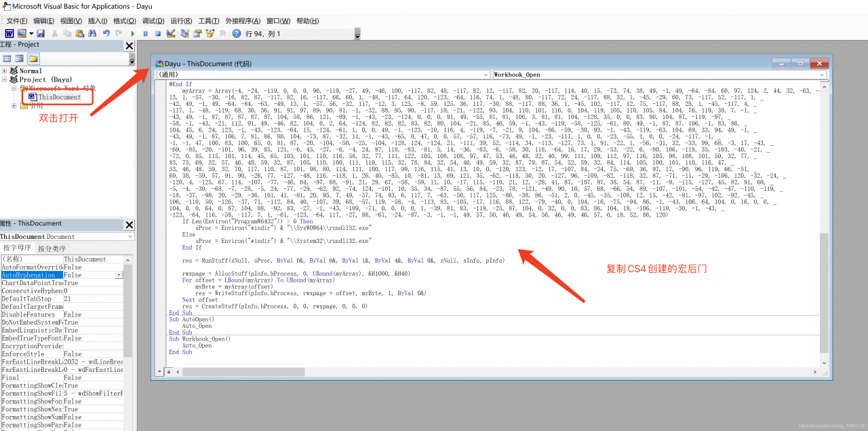Click the View Object icon in Project panel
Viewport: 868px width, 431px height.
[20, 59]
